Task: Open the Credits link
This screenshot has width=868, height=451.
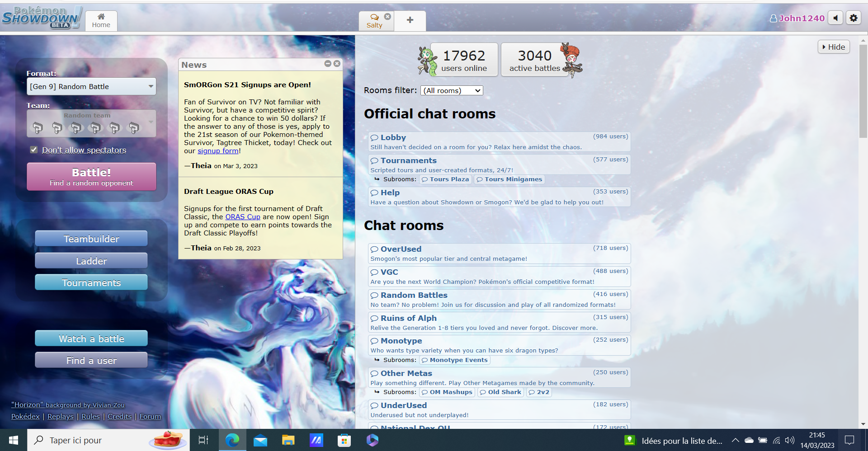Action: click(x=120, y=417)
